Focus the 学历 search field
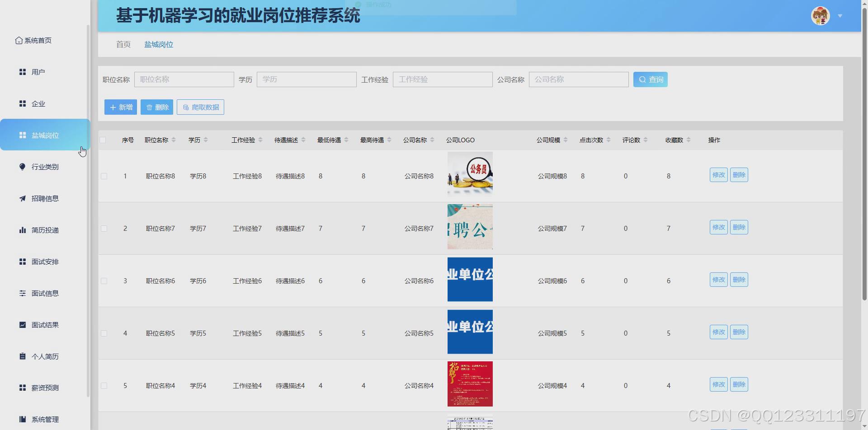This screenshot has height=430, width=868. point(307,79)
